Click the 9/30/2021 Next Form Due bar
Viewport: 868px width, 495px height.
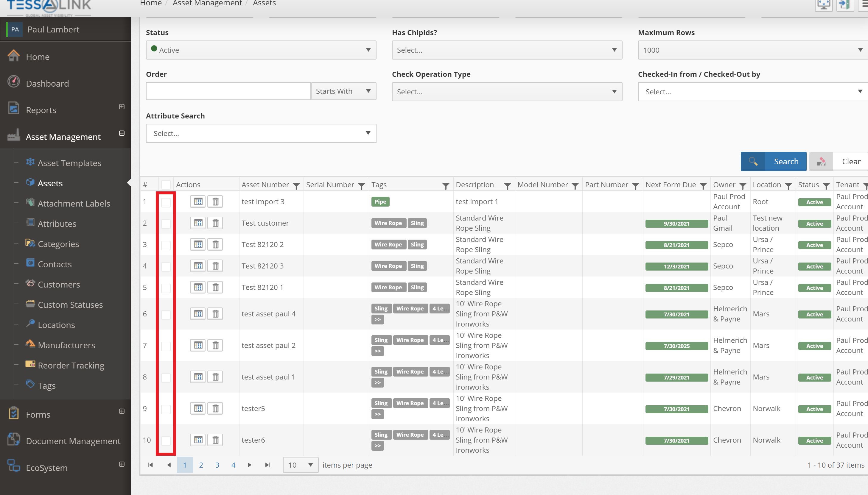tap(676, 224)
